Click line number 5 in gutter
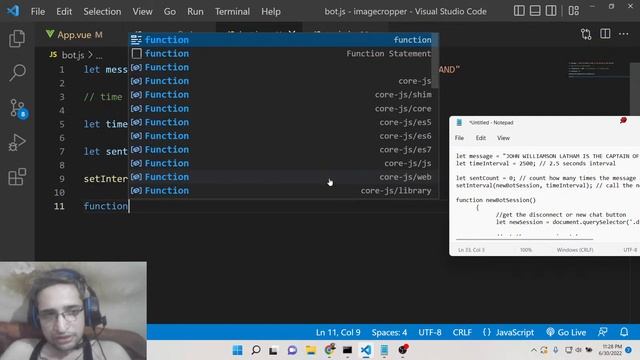Screen dimensions: 640x360 point(62,124)
